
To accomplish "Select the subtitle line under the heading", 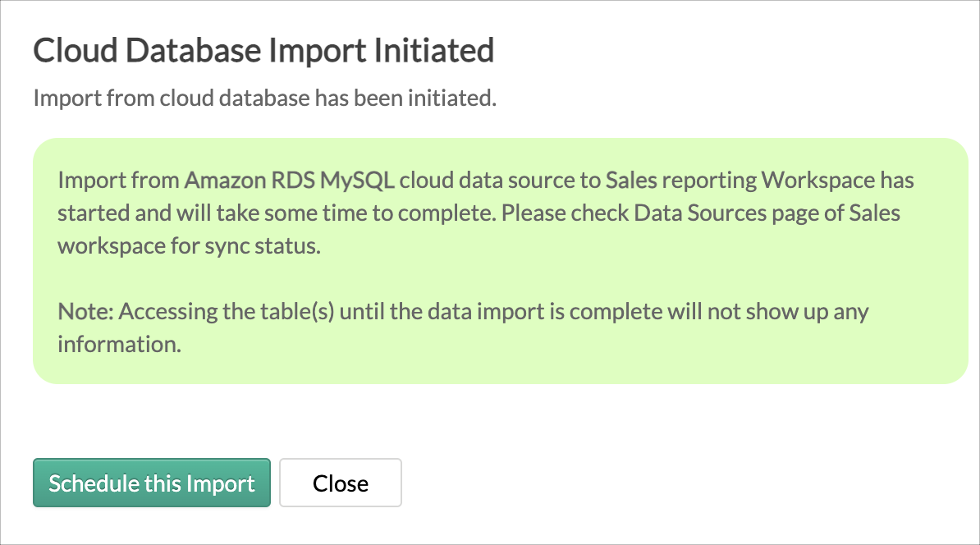I will pos(265,98).
